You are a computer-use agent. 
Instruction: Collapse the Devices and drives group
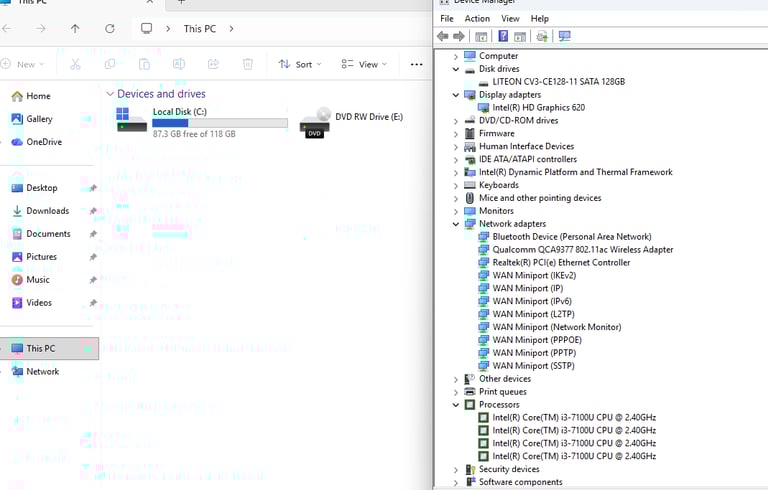pyautogui.click(x=109, y=94)
